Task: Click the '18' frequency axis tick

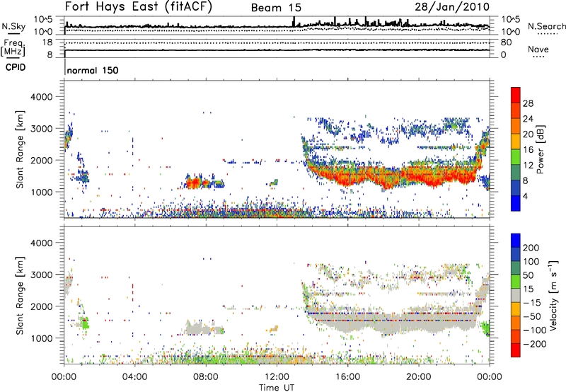Action: pyautogui.click(x=47, y=42)
